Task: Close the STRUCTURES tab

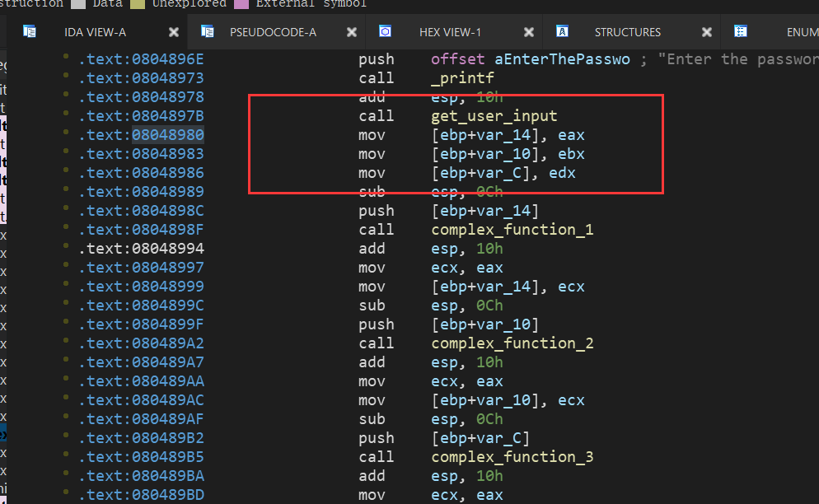Action: pyautogui.click(x=707, y=32)
